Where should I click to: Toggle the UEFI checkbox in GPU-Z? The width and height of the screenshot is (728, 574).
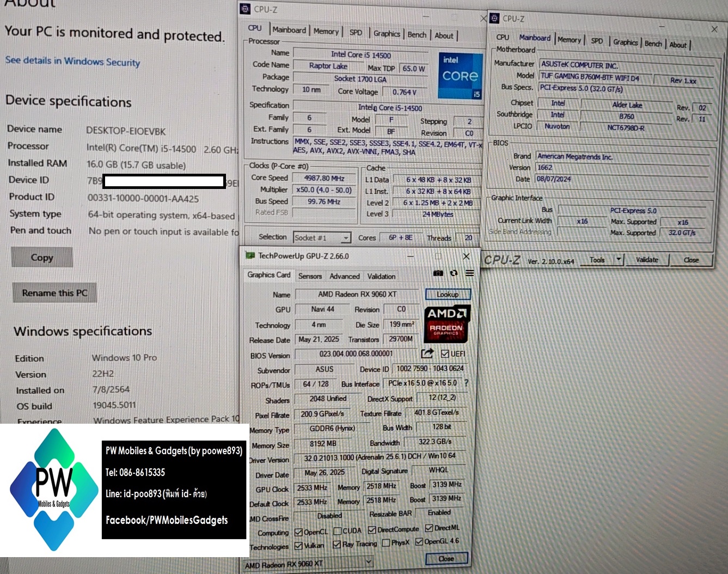pyautogui.click(x=445, y=354)
